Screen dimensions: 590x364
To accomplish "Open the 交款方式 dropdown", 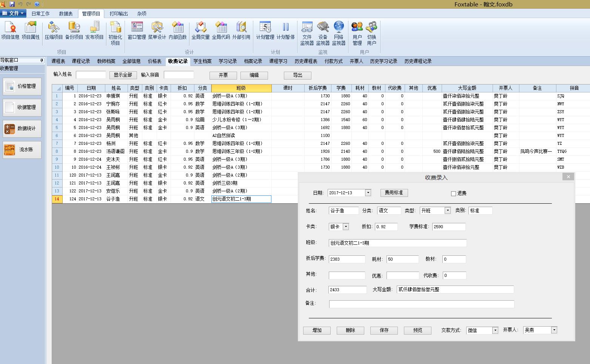I will tap(495, 330).
